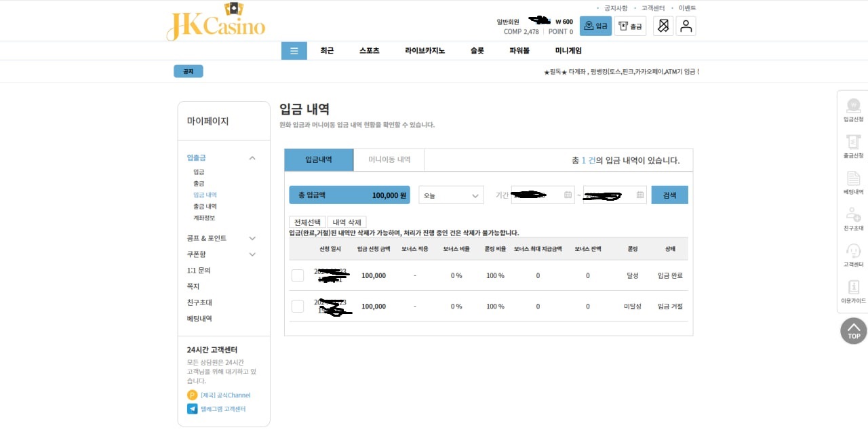Check the box for 입금 거절 row
This screenshot has height=432, width=868.
click(298, 307)
